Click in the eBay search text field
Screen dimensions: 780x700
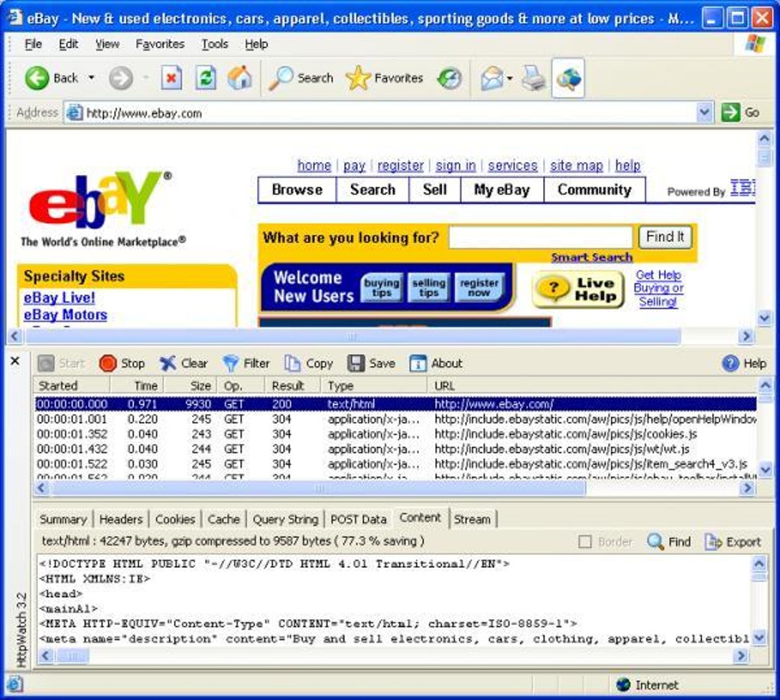540,237
